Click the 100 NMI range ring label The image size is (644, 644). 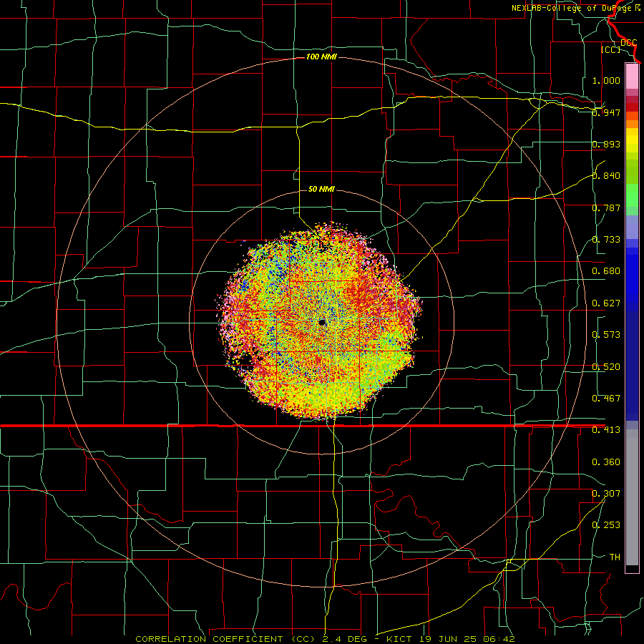tap(321, 57)
